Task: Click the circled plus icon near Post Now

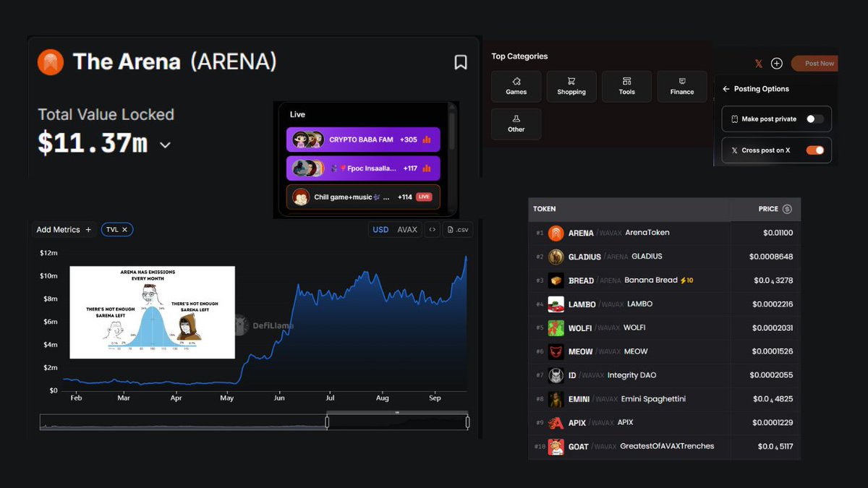Action: click(x=777, y=64)
